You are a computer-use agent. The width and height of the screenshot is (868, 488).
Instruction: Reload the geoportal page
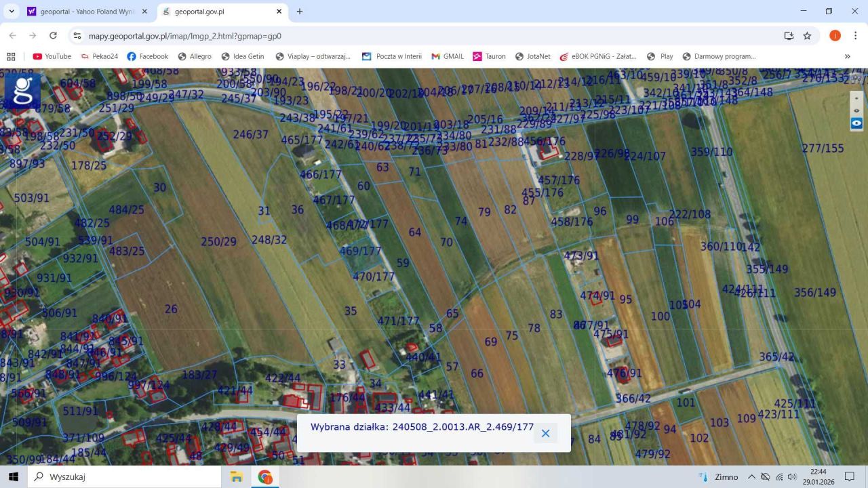pos(53,36)
